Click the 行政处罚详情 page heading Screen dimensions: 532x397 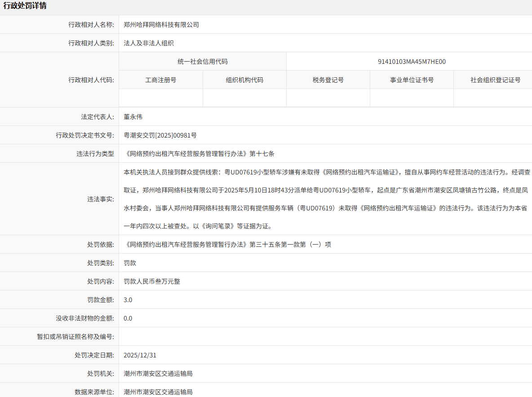(25, 6)
